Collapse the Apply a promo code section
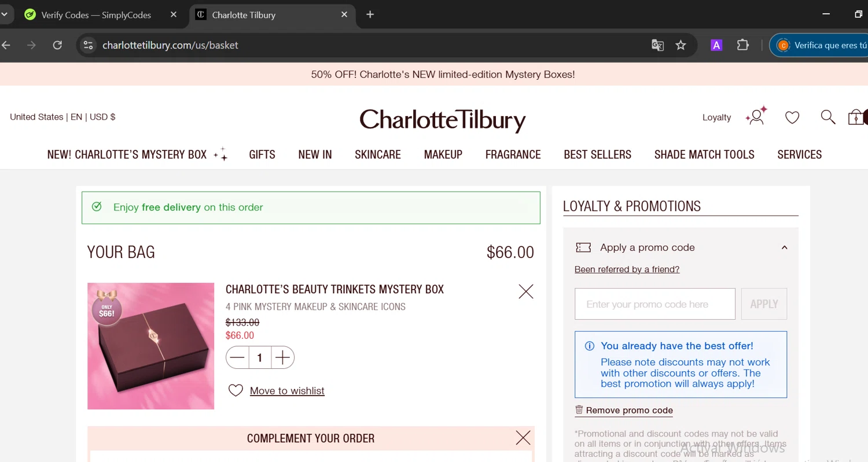 pyautogui.click(x=784, y=247)
